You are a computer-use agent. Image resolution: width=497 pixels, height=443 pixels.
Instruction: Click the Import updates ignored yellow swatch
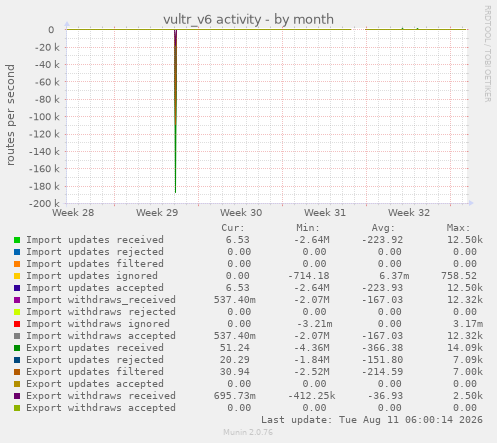pyautogui.click(x=17, y=276)
